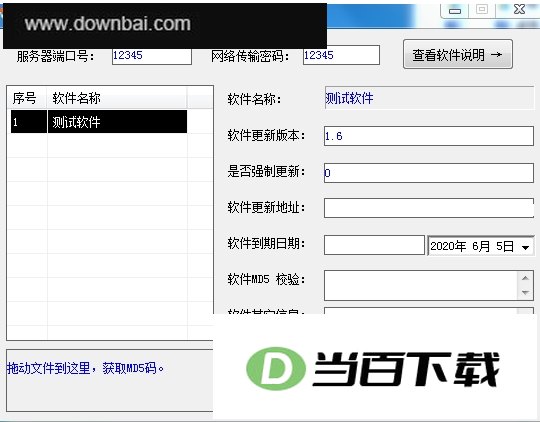This screenshot has width=540, height=422.
Task: Select the year 2020年 in date picker
Action: (448, 246)
